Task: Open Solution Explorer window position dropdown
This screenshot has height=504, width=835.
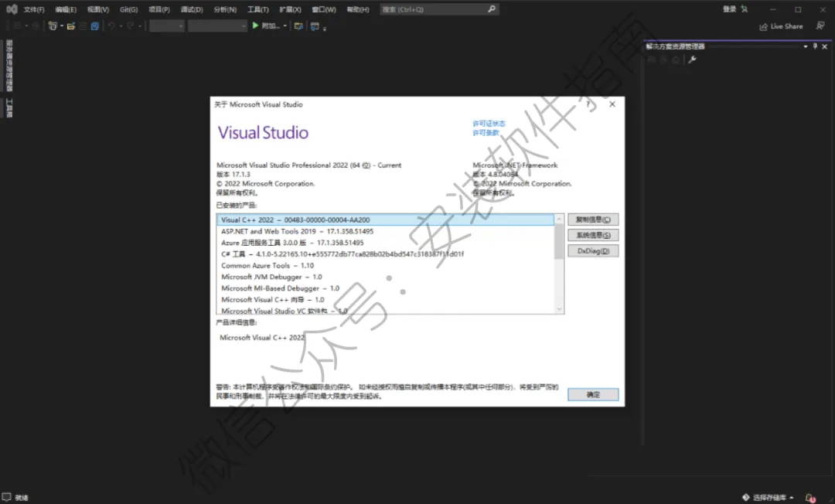Action: point(805,46)
